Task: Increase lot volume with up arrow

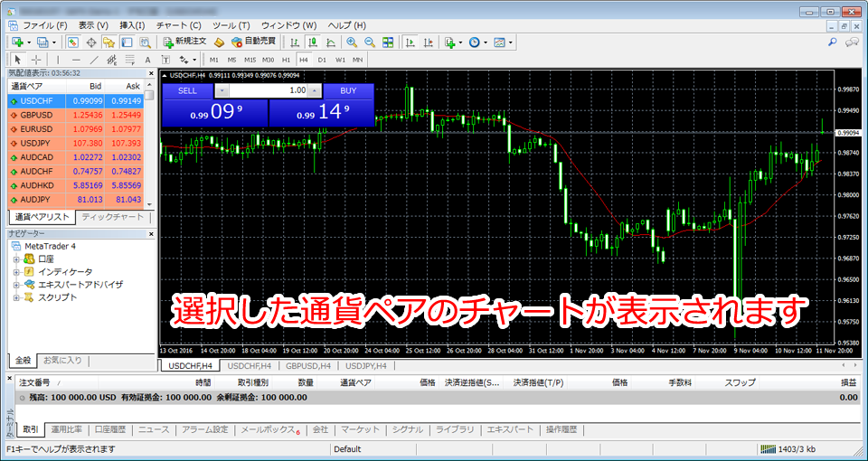Action: [314, 90]
